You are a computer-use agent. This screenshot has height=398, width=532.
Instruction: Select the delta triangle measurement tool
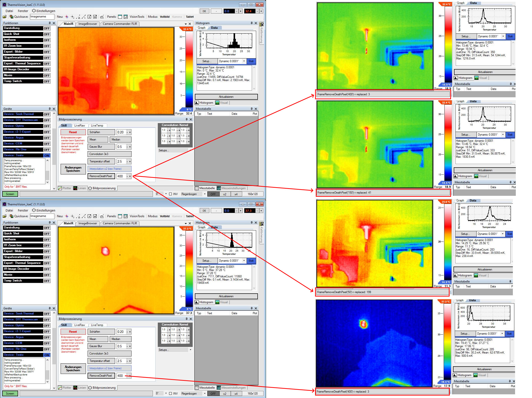[78, 17]
